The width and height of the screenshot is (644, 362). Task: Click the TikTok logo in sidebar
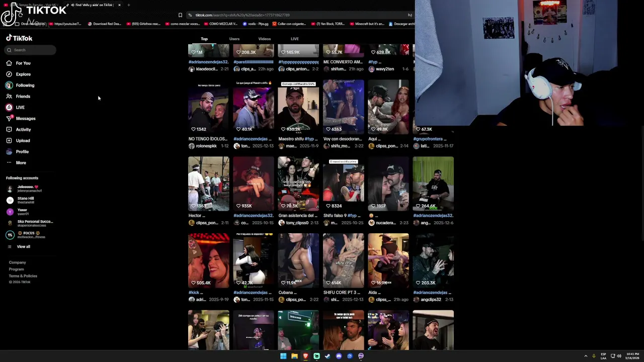[x=19, y=38]
